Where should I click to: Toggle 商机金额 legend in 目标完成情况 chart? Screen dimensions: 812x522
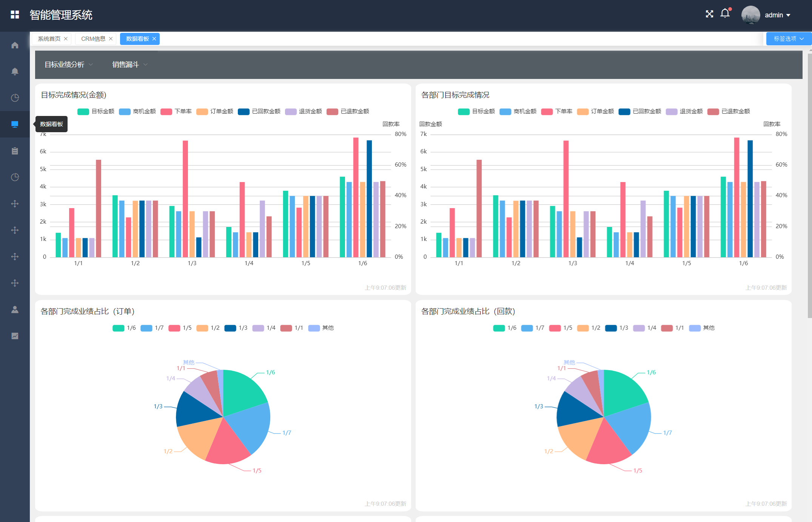pyautogui.click(x=137, y=111)
